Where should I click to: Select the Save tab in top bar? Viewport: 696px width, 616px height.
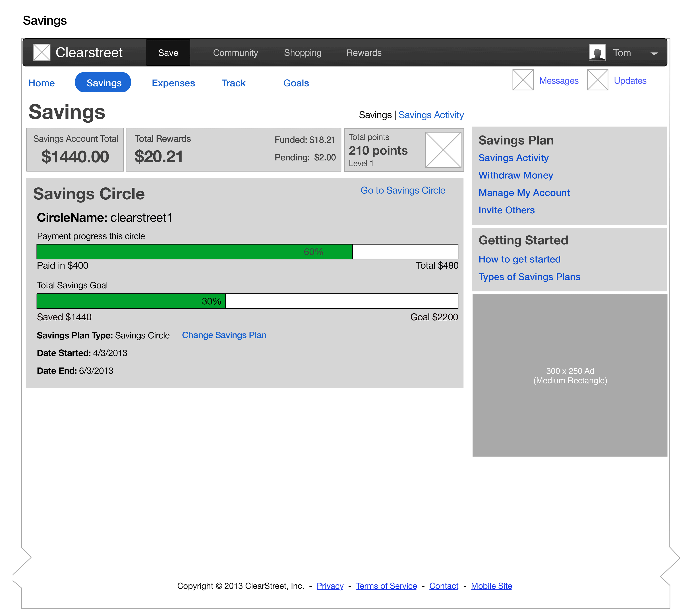click(x=168, y=52)
